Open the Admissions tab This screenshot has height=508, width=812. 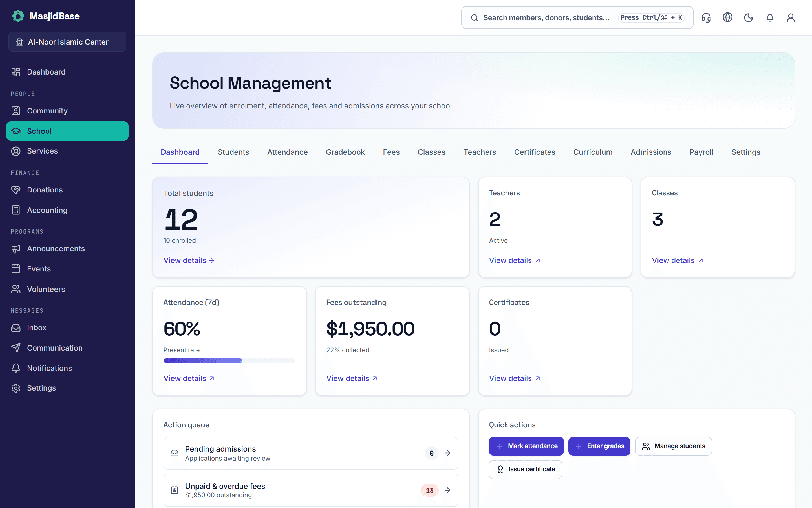[651, 152]
